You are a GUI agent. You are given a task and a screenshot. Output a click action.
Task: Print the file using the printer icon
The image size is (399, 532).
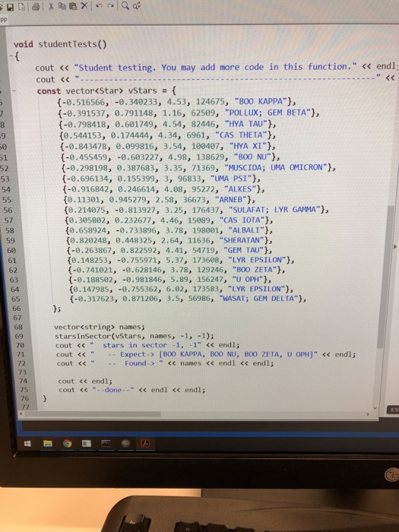pyautogui.click(x=36, y=7)
